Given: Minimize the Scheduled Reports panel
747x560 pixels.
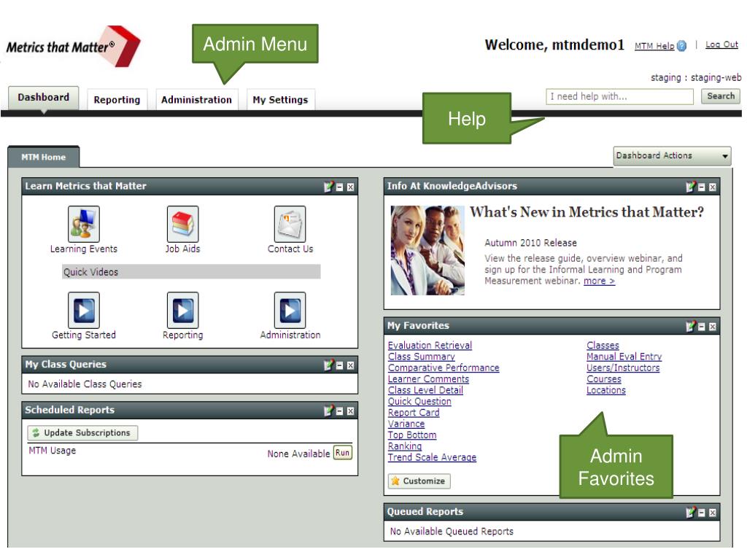Looking at the screenshot, I should click(x=340, y=411).
